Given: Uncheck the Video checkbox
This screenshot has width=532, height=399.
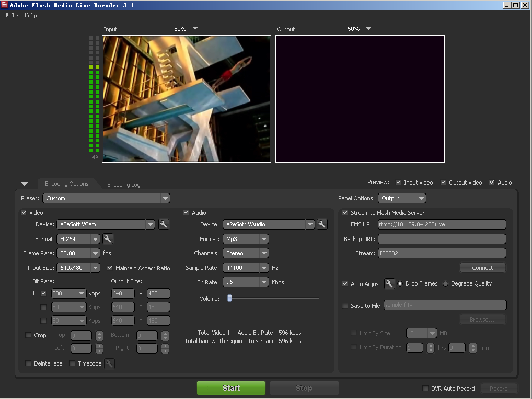Looking at the screenshot, I should point(24,213).
